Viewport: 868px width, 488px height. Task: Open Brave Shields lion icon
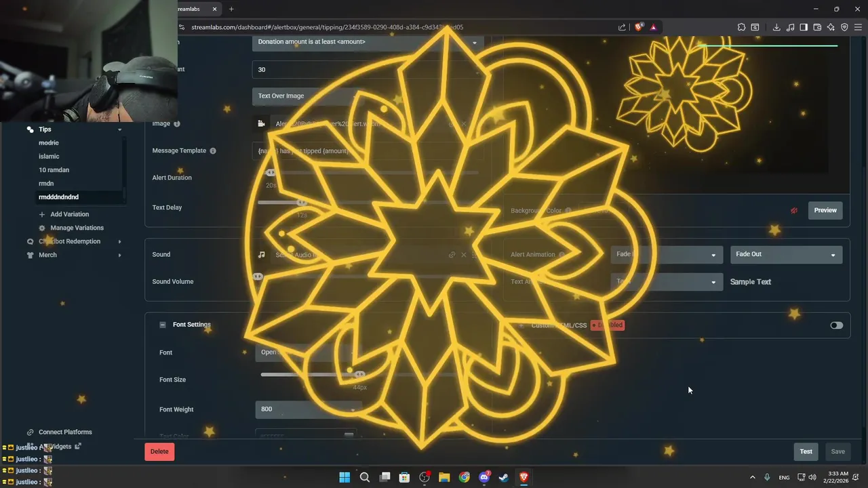pos(639,27)
